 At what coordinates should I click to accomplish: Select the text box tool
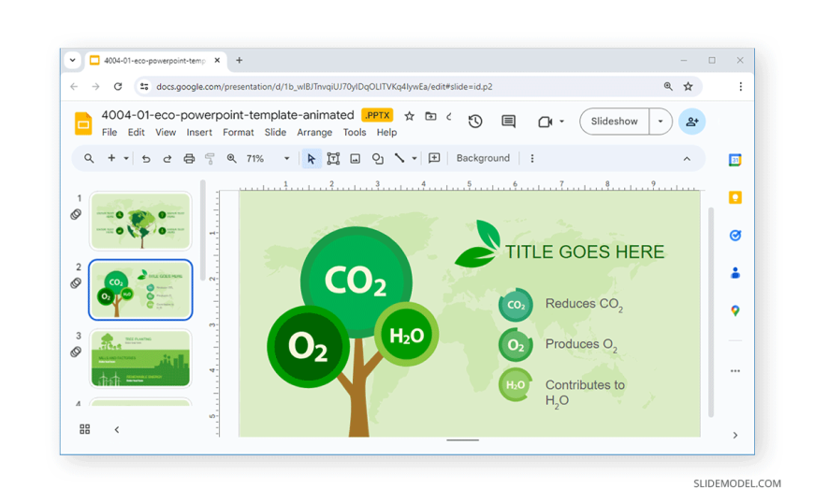pos(333,158)
